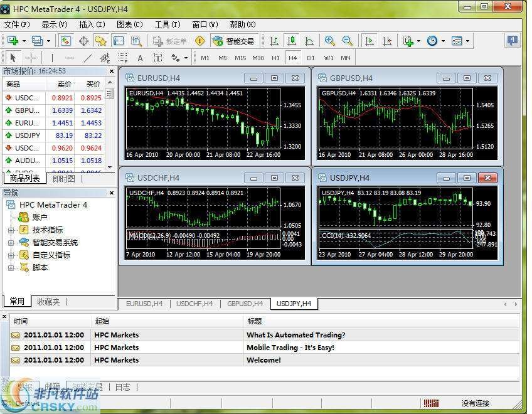The height and width of the screenshot is (414, 532).
Task: Toggle the Terminal panel icon
Action: pos(119,41)
